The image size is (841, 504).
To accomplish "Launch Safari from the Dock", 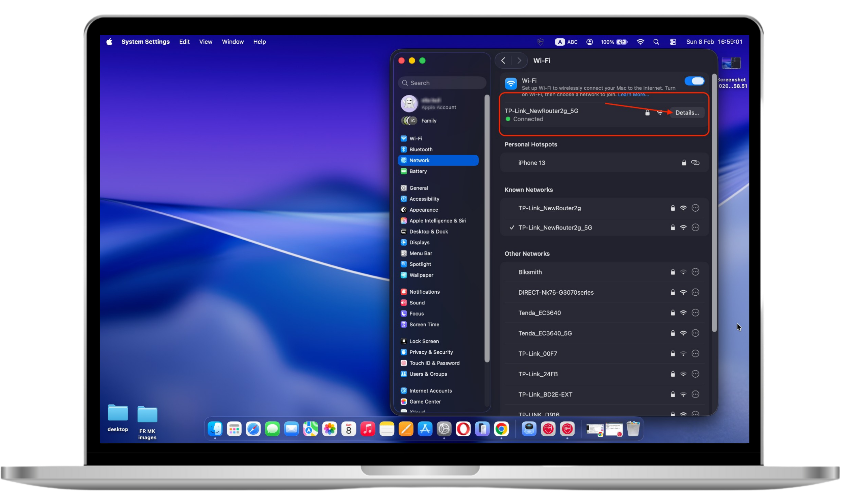I will [253, 429].
